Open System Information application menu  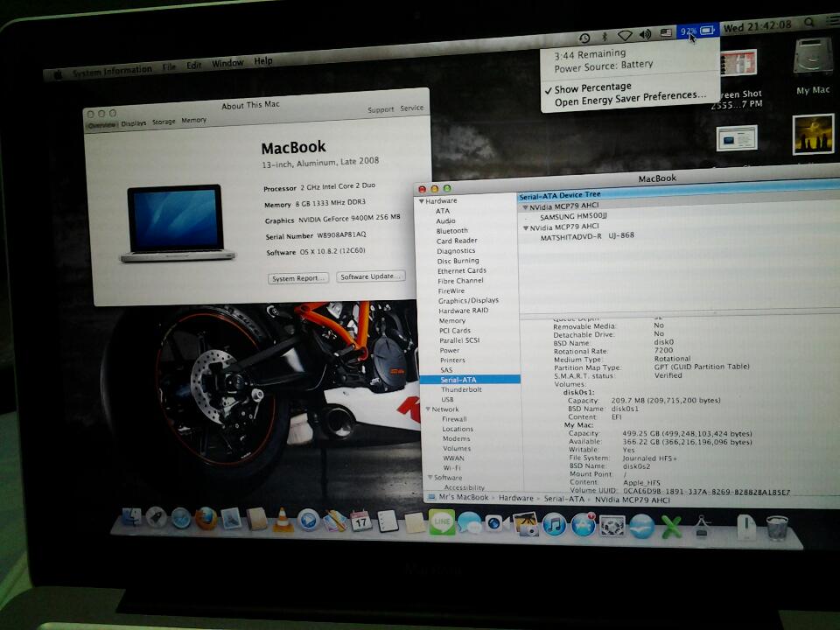[112, 70]
